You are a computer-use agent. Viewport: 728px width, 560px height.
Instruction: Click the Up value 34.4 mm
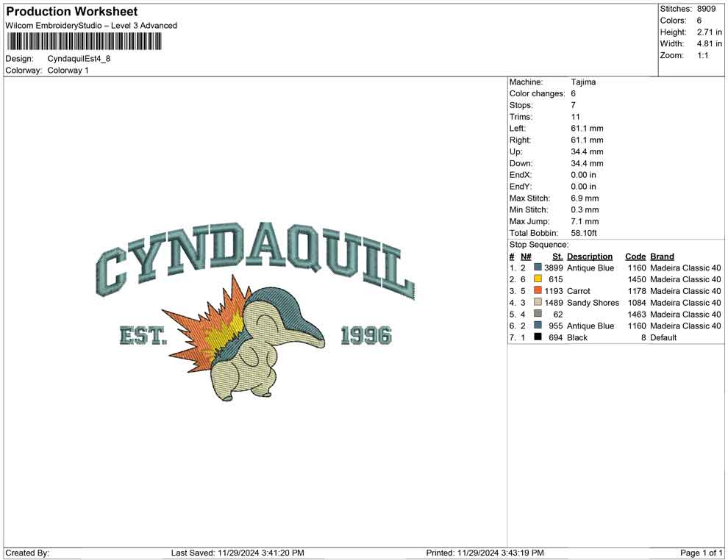pos(588,151)
